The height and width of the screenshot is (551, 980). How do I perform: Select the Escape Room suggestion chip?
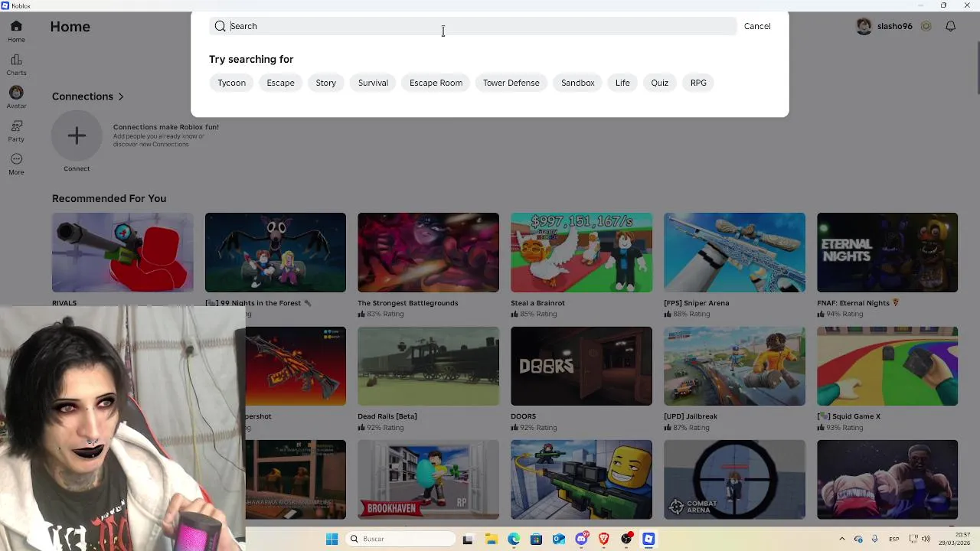click(x=436, y=83)
